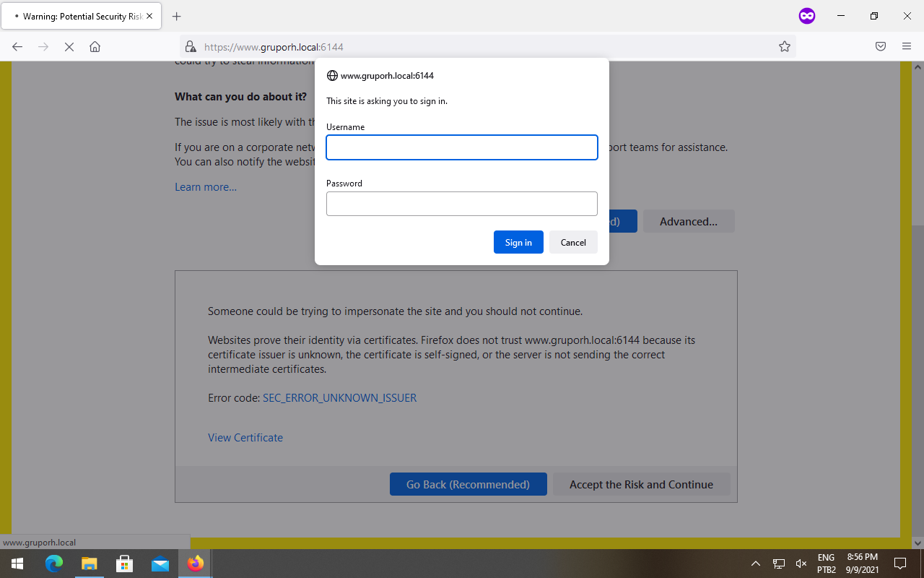The image size is (924, 578).
Task: Click the SEC_ERROR_UNKNOWN_ISSUER error link
Action: 339,397
